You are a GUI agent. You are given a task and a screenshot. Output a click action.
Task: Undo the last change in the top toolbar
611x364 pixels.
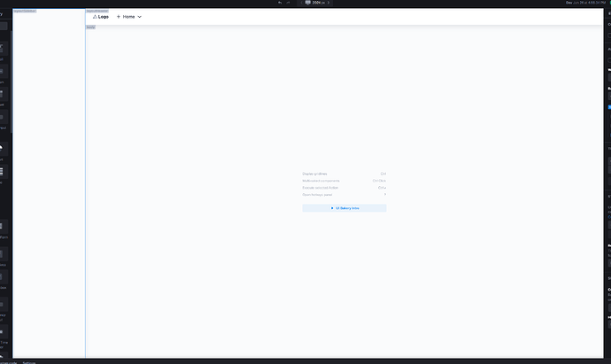click(280, 3)
